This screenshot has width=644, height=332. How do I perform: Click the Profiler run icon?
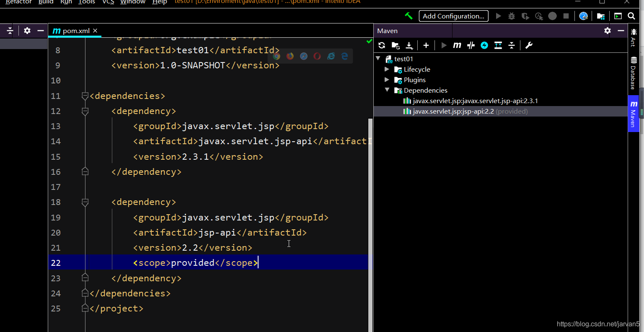point(539,16)
